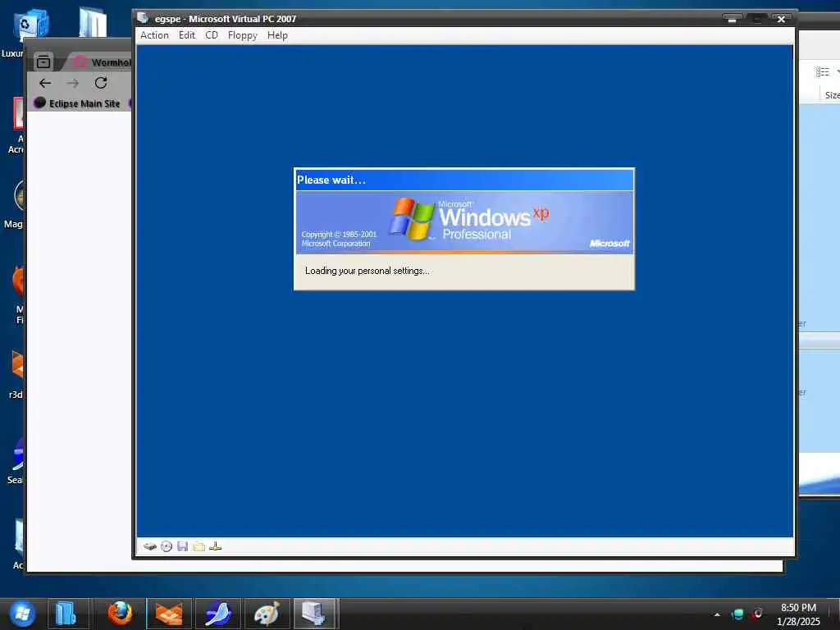This screenshot has height=630, width=840.
Task: Click the shared folders status icon in Virtual PC
Action: pos(199,546)
